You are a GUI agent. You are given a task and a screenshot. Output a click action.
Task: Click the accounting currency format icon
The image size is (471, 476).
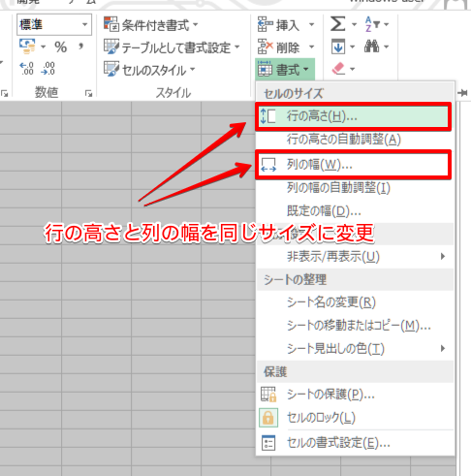27,47
